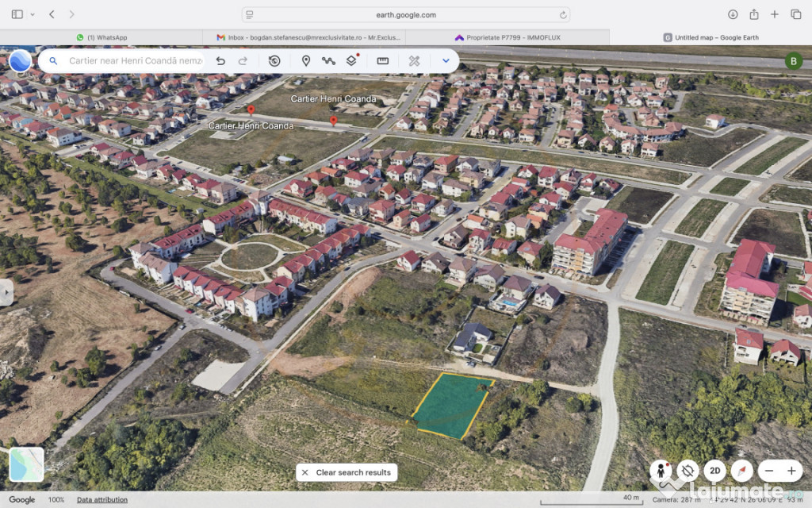Select the Add placemark pin tool
812x508 pixels.
coord(306,61)
